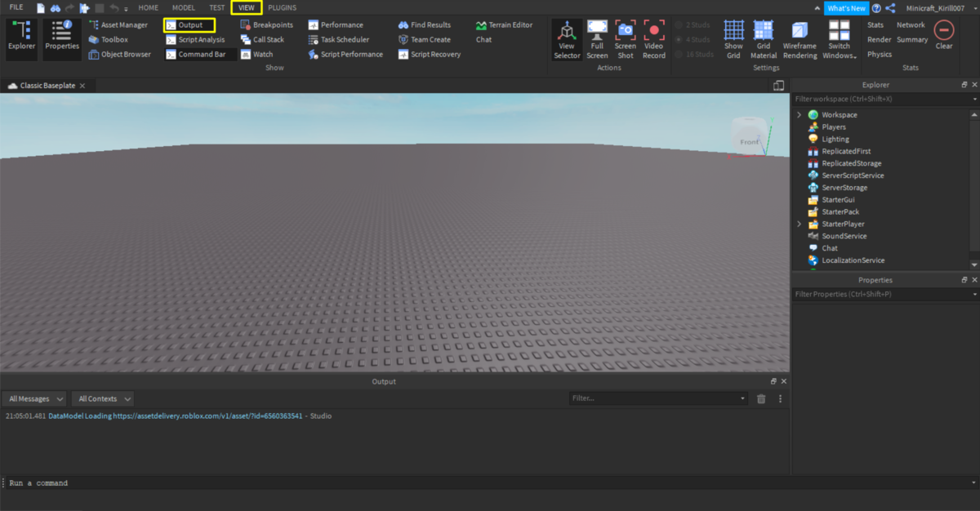Open All Messages filter dropdown
The width and height of the screenshot is (980, 511).
pyautogui.click(x=33, y=398)
